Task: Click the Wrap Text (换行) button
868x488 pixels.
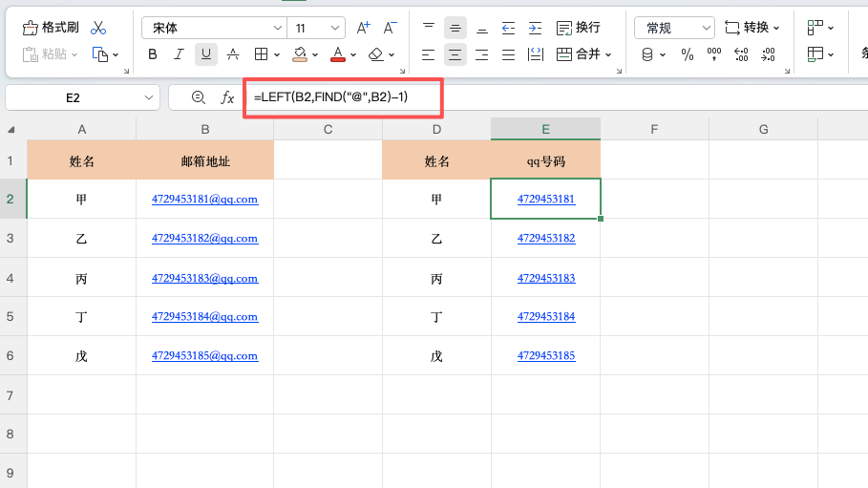Action: (579, 28)
